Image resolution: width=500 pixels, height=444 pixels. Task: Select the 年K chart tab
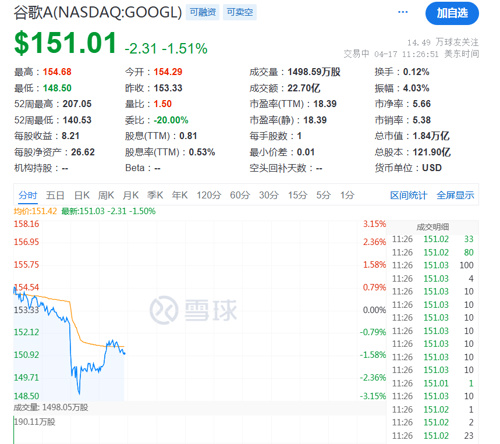(180, 195)
